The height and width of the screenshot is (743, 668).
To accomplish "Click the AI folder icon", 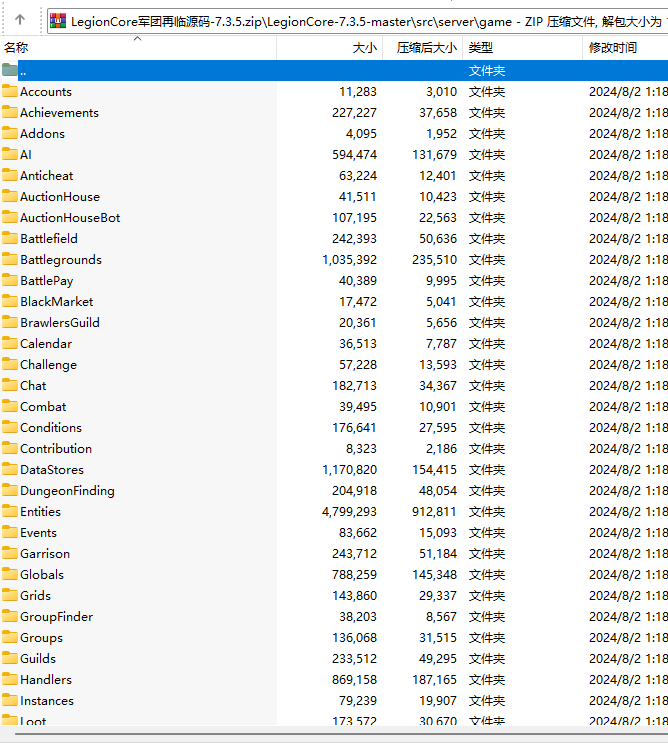I will (x=9, y=154).
